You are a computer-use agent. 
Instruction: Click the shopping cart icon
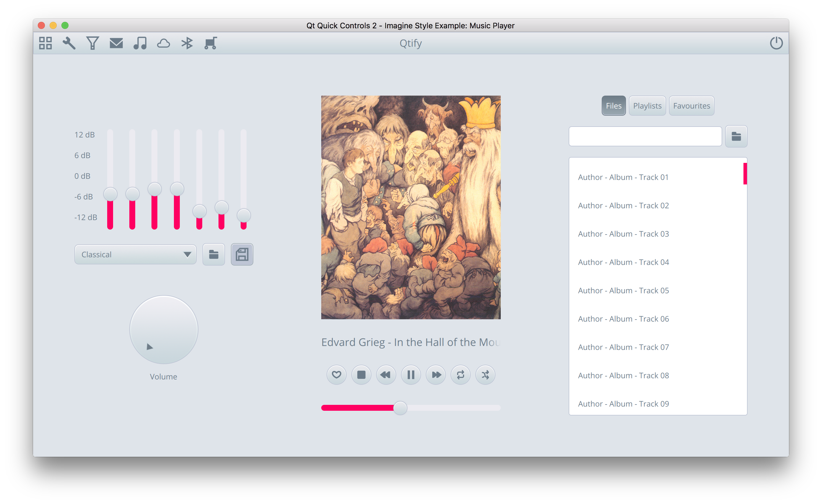click(x=211, y=43)
